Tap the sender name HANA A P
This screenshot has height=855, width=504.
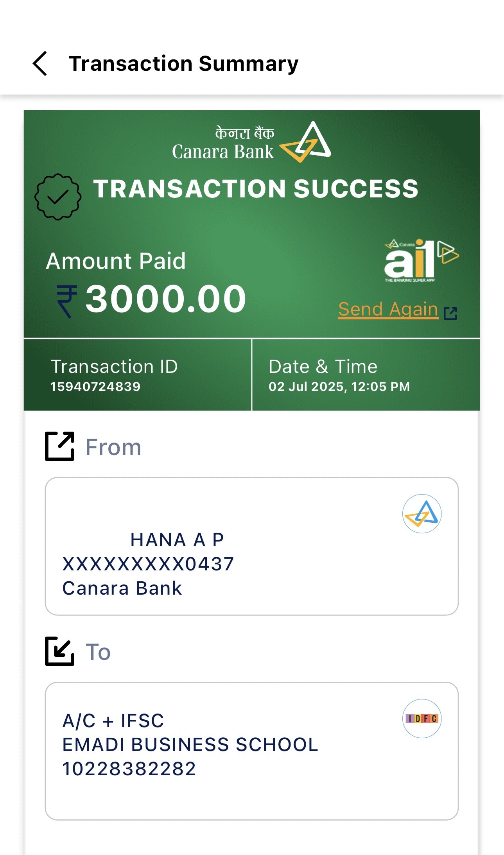(177, 540)
